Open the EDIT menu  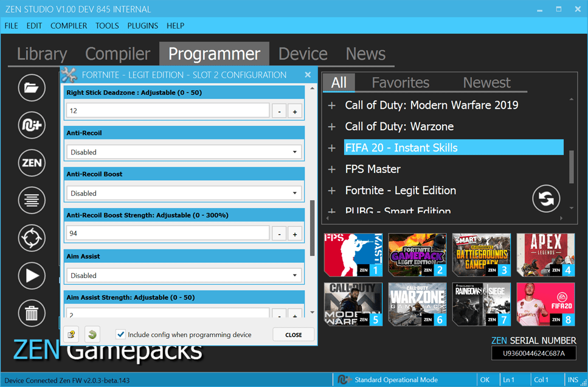[x=34, y=26]
